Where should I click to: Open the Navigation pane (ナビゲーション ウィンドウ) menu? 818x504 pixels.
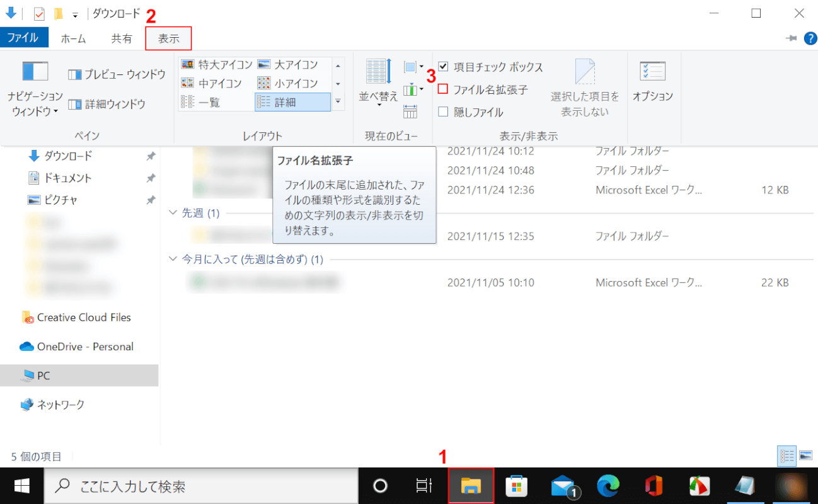[35, 88]
